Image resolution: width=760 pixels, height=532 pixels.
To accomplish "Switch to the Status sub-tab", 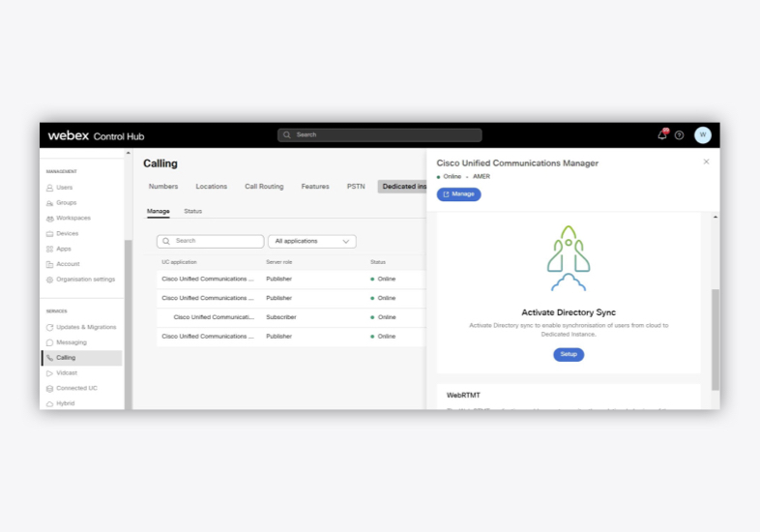I will [x=192, y=211].
